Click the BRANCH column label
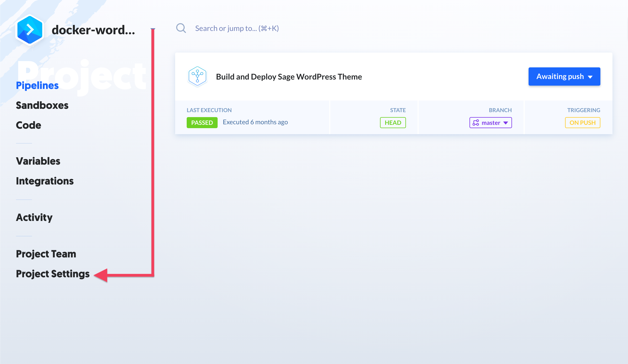Image resolution: width=628 pixels, height=364 pixels. (x=500, y=110)
